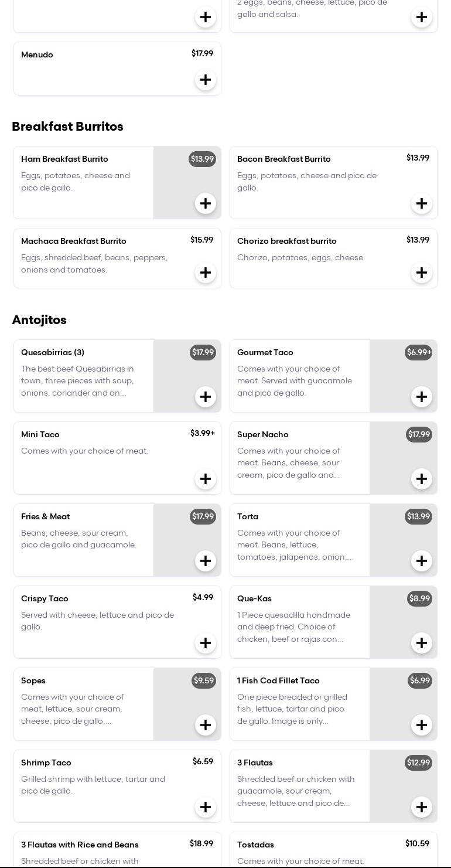Viewport: 451px width, 868px height.
Task: Open the Shrimp Taco item title
Action: coord(46,763)
